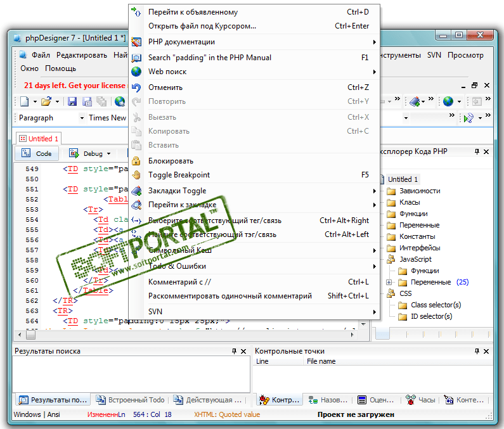Viewport: 504px width, 429px height.
Task: Open the Результаты по... bottom tab
Action: pos(53,400)
